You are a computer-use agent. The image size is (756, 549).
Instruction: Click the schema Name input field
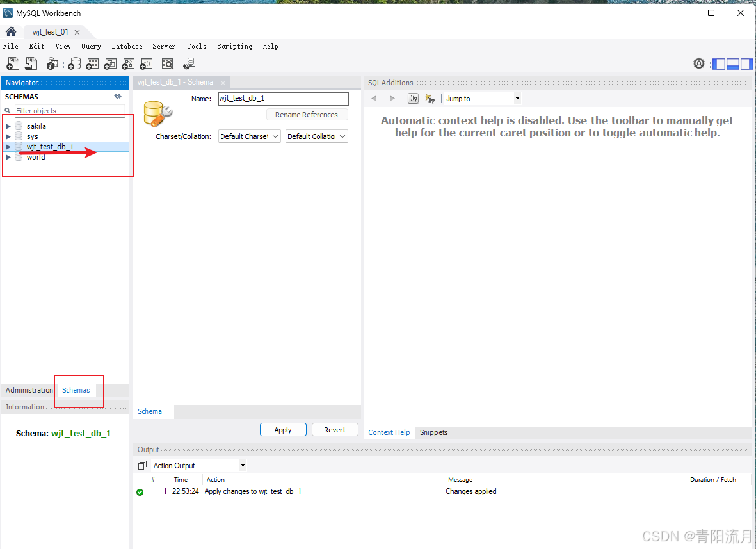click(x=284, y=99)
